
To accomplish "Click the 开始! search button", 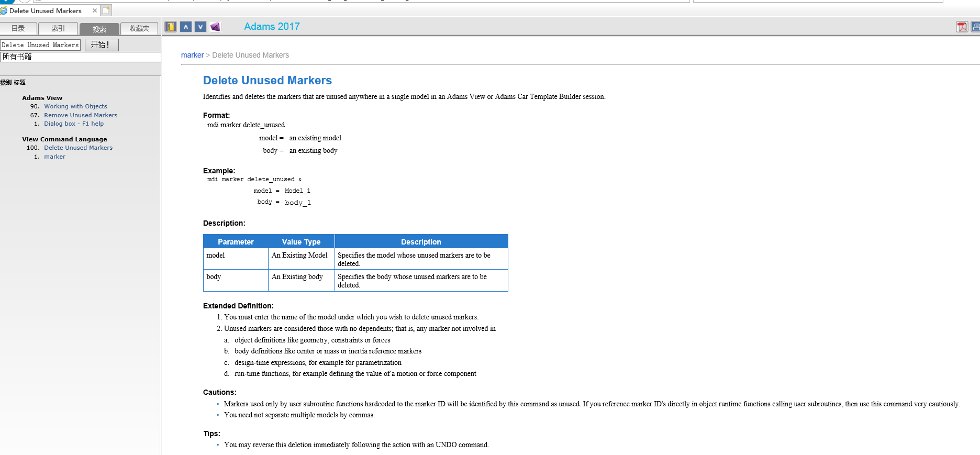I will [x=102, y=45].
